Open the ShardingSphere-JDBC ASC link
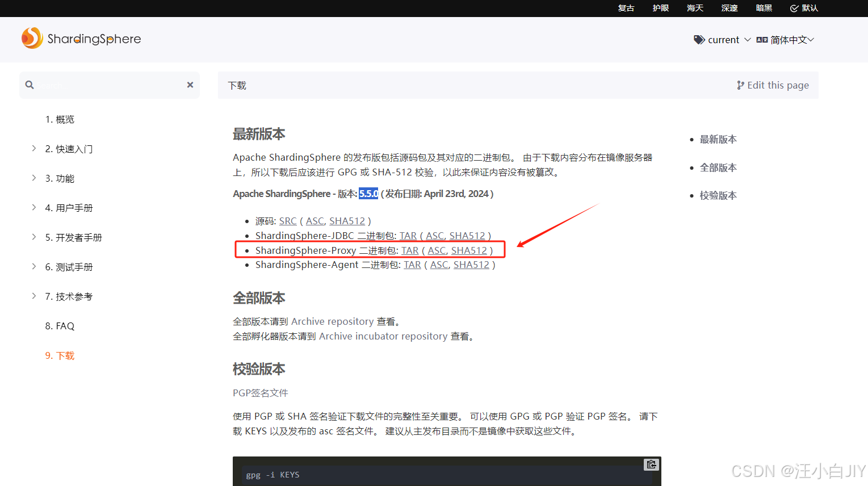The width and height of the screenshot is (868, 486). 435,236
